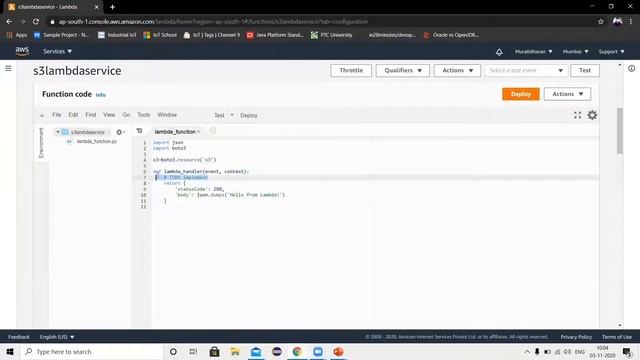Collapse the editor menu bar arrow
The height and width of the screenshot is (360, 640).
42,116
